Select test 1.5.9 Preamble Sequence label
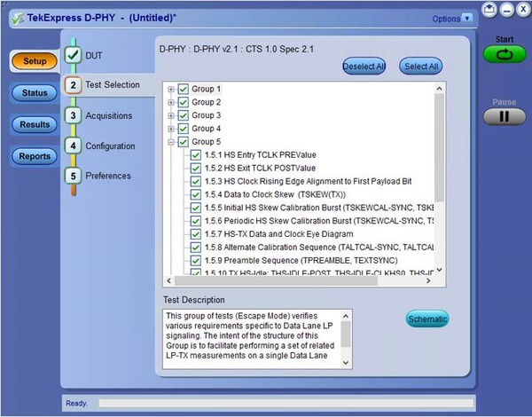The width and height of the screenshot is (532, 417). (x=301, y=261)
